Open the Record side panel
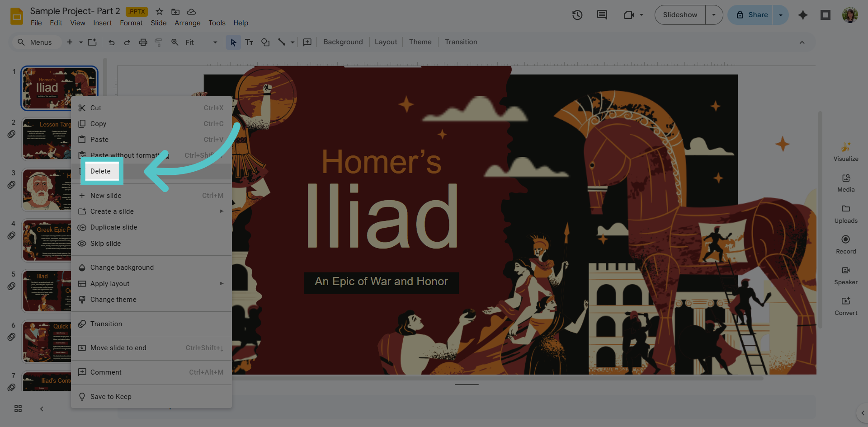 click(846, 244)
